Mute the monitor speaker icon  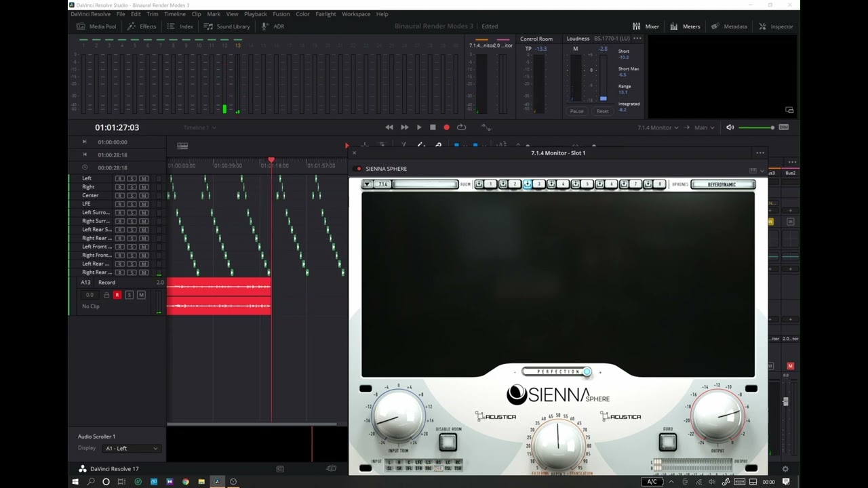(730, 127)
